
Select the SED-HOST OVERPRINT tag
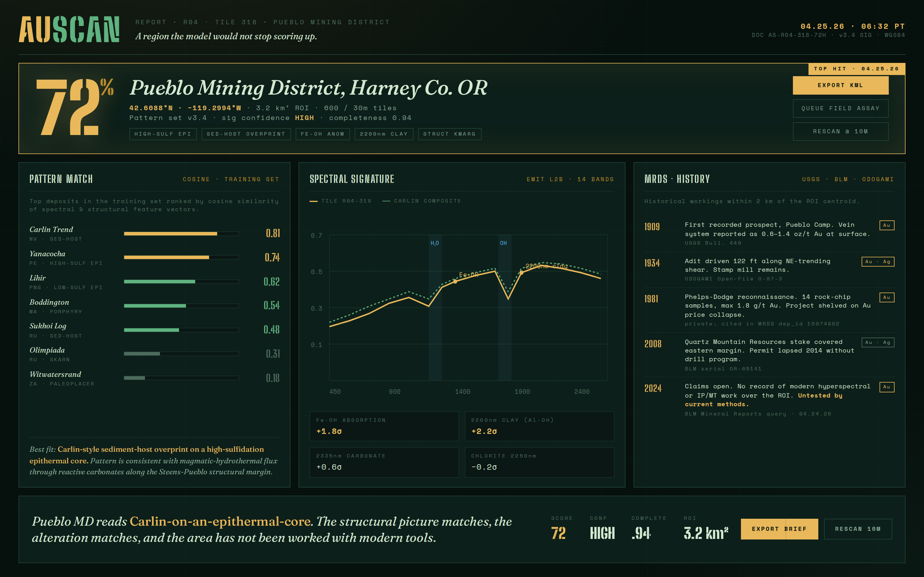click(246, 134)
